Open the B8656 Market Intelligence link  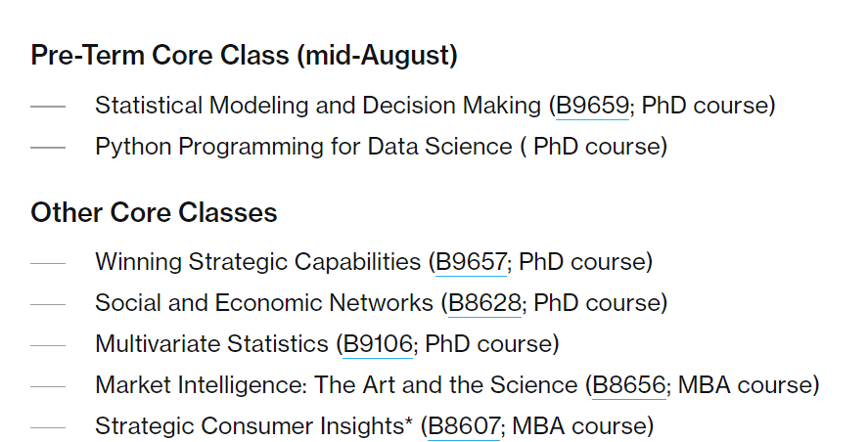(629, 385)
